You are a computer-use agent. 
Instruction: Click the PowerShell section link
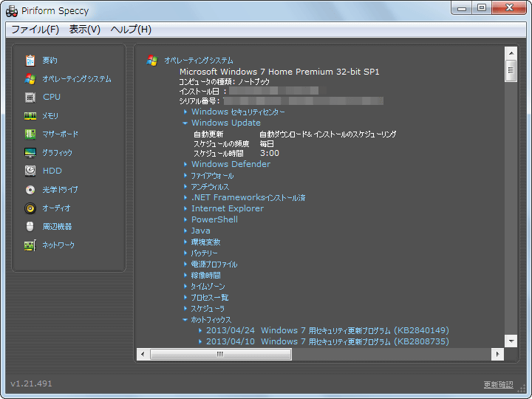(x=214, y=219)
